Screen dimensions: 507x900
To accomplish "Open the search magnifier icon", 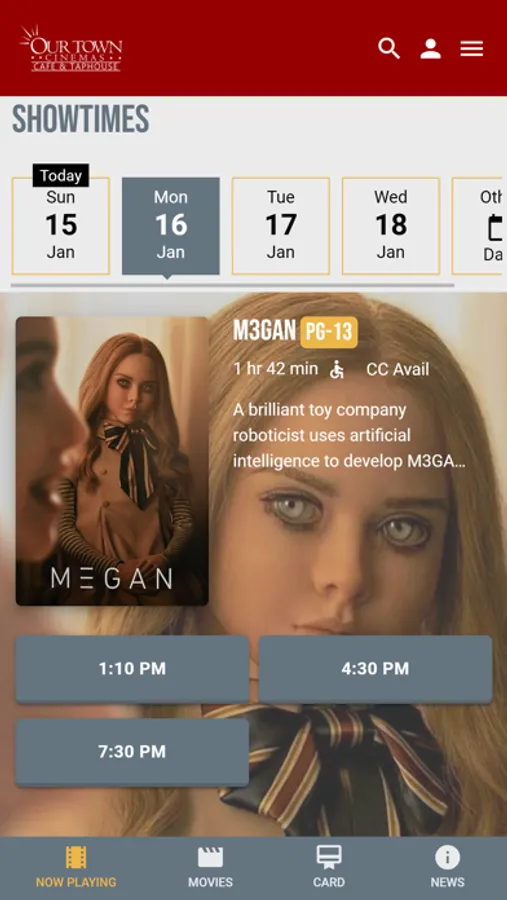I will pyautogui.click(x=389, y=48).
